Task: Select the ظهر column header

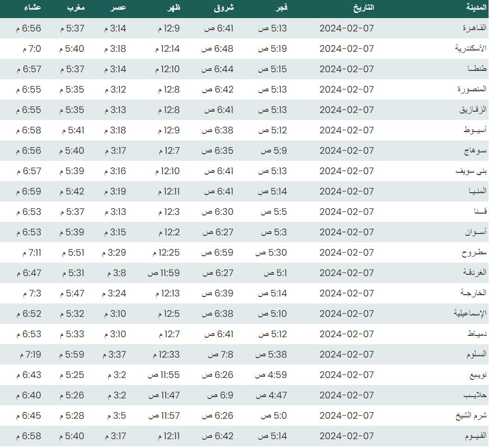Action: 173,7
